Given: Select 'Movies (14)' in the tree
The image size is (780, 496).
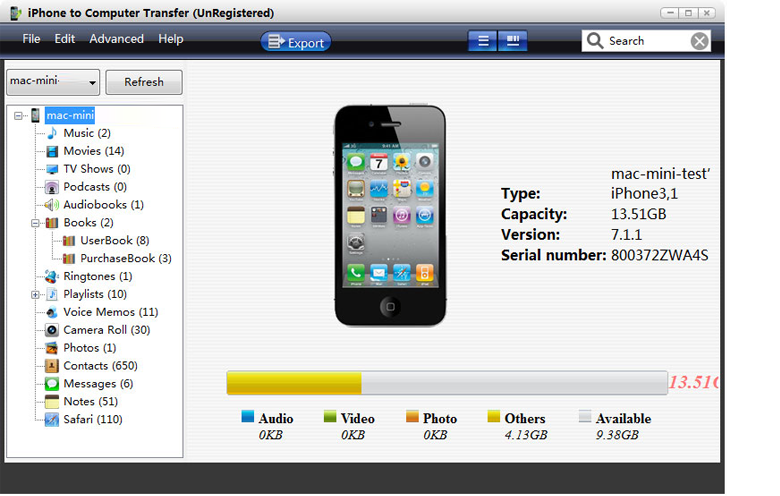Looking at the screenshot, I should point(94,151).
